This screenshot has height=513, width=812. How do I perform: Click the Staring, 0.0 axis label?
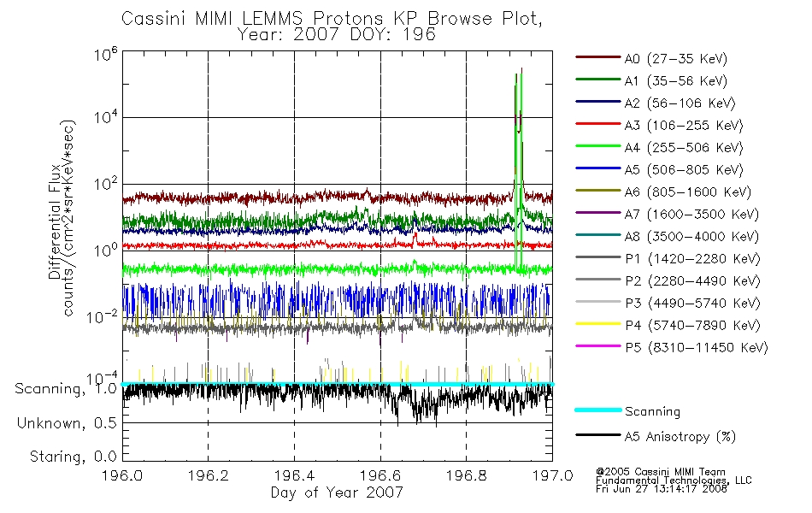(73, 457)
